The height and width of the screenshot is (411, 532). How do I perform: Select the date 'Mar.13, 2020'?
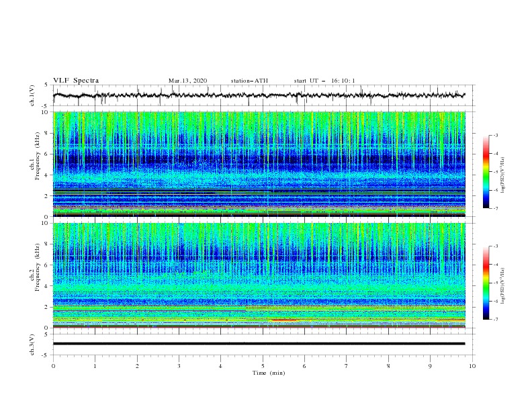pos(187,81)
